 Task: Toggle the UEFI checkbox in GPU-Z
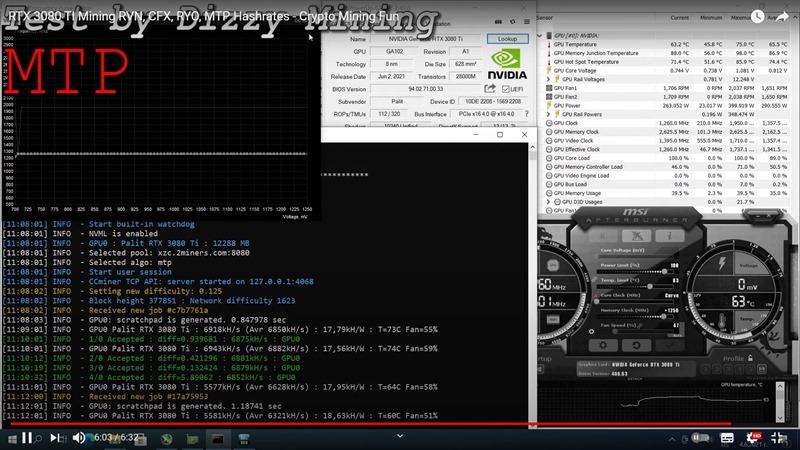[506, 89]
